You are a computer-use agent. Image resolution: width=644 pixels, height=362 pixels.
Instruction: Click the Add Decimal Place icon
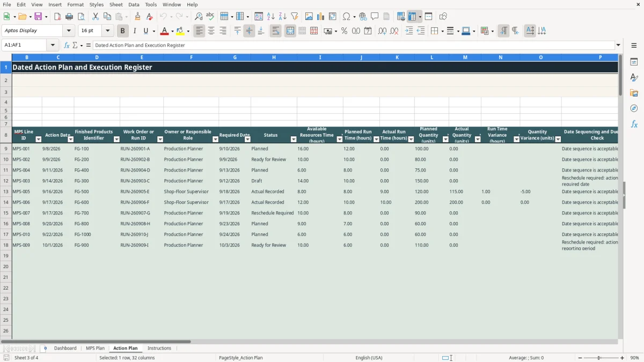383,31
